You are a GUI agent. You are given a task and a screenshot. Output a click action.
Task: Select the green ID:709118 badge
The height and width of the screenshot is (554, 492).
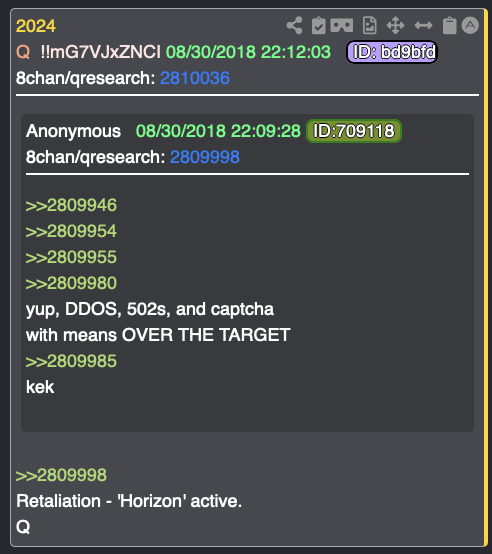tap(354, 131)
